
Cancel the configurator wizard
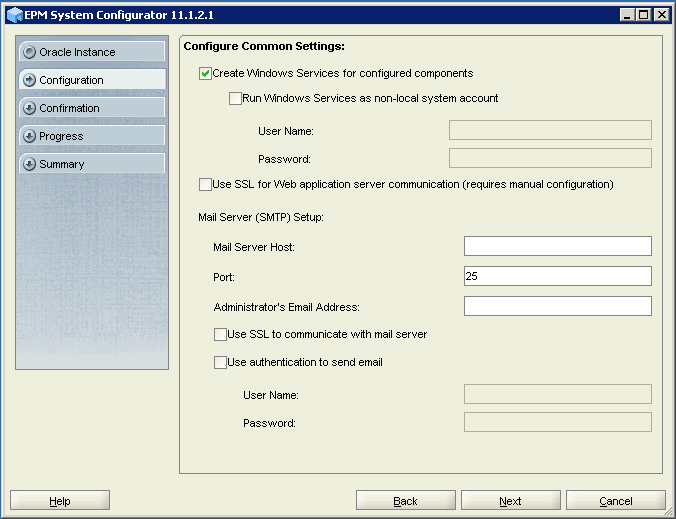pyautogui.click(x=615, y=501)
